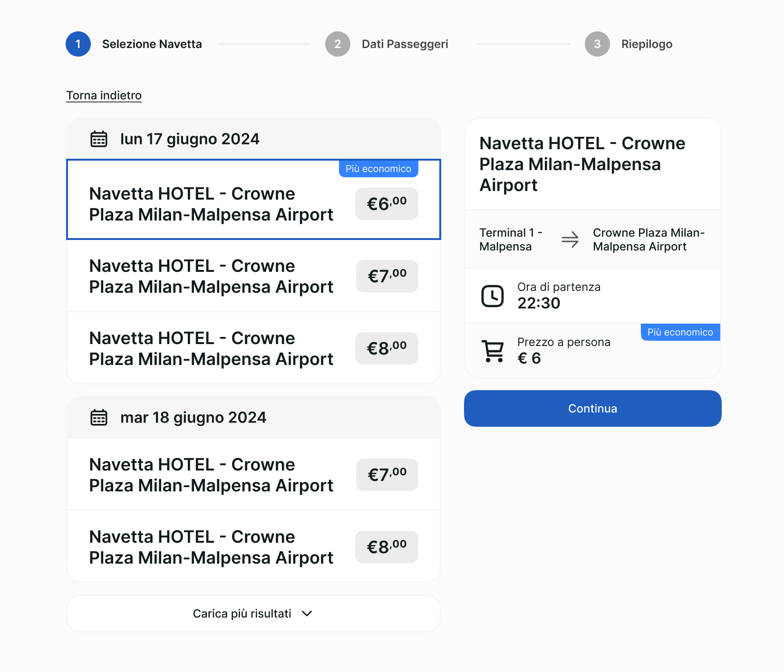Select step 1 Selezione Navetta circle

[78, 44]
